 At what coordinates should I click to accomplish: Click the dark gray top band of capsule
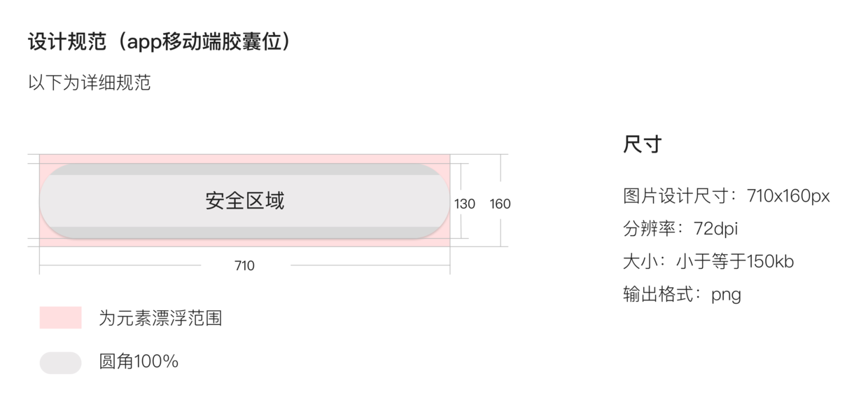(x=245, y=169)
